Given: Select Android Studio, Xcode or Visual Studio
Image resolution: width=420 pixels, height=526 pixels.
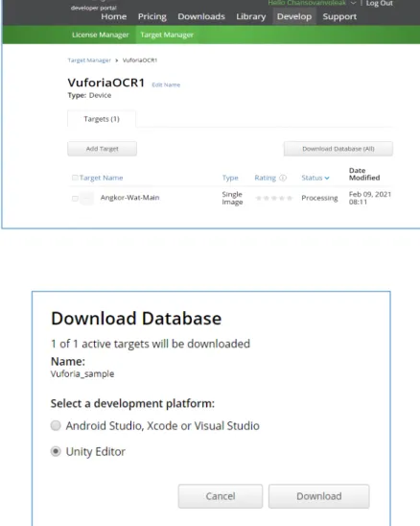Looking at the screenshot, I should tap(56, 426).
